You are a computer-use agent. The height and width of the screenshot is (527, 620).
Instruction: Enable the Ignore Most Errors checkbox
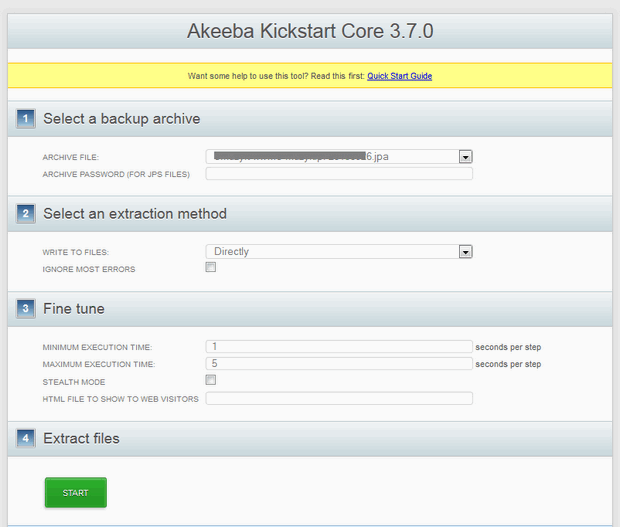click(x=210, y=267)
